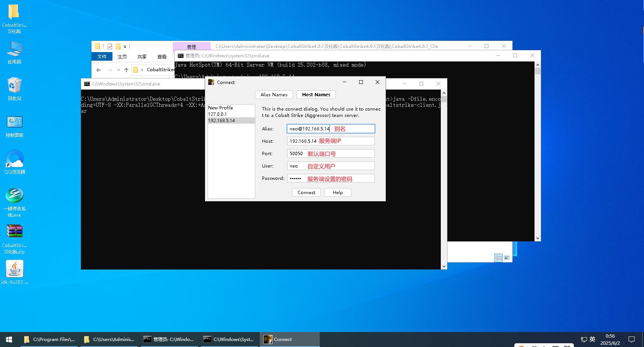Click into the Password input field
The image size is (644, 347).
331,178
